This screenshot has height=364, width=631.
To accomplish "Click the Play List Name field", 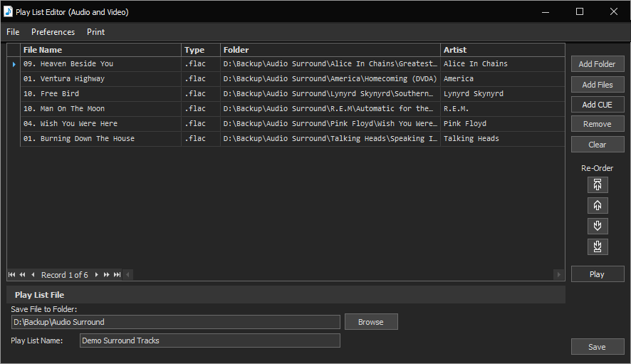I will 209,340.
